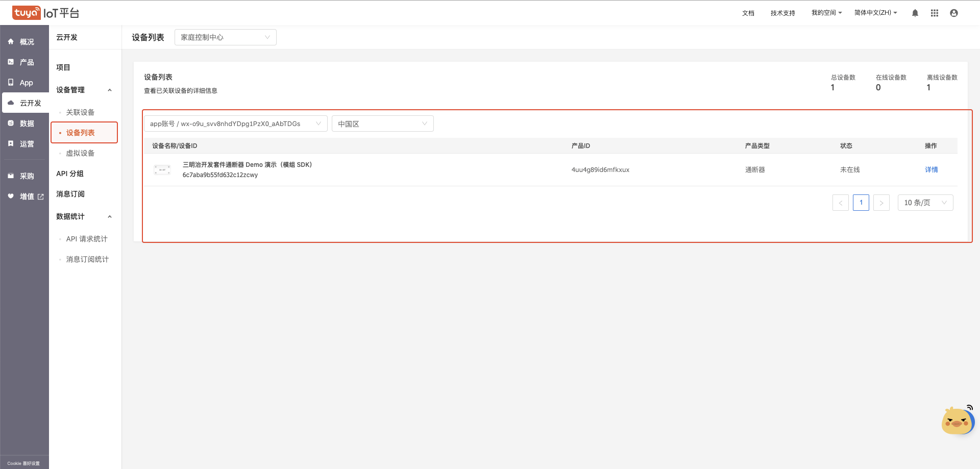980x469 pixels.
Task: Open the 技术支持 link in the header
Action: (783, 13)
